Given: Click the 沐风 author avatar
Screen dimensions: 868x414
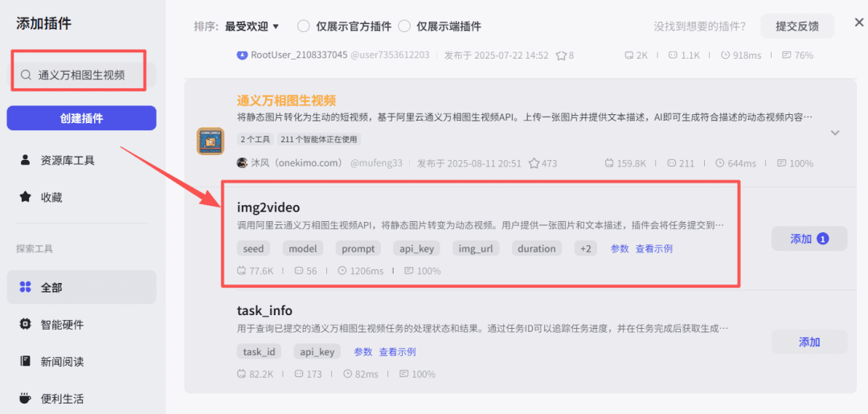Looking at the screenshot, I should coord(242,163).
